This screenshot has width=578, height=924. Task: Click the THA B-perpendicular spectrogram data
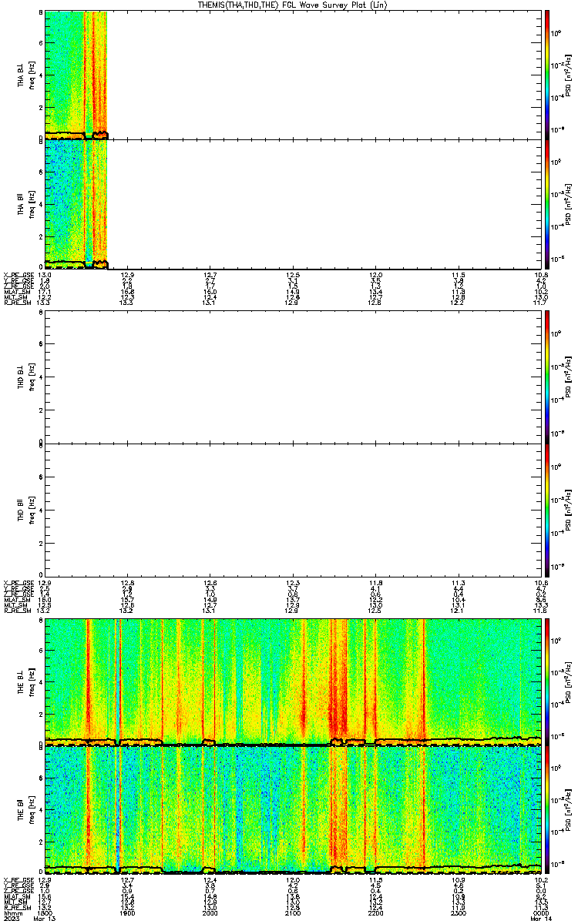click(76, 74)
